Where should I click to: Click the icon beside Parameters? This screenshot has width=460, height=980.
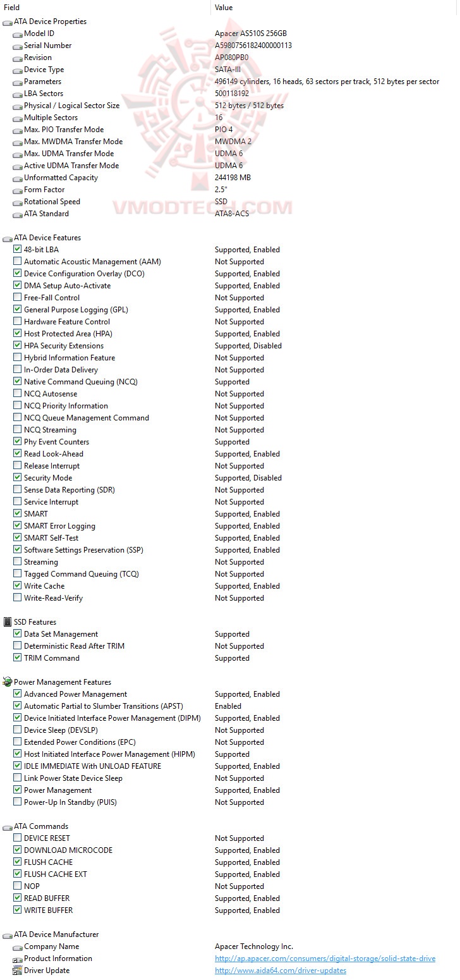pyautogui.click(x=18, y=82)
